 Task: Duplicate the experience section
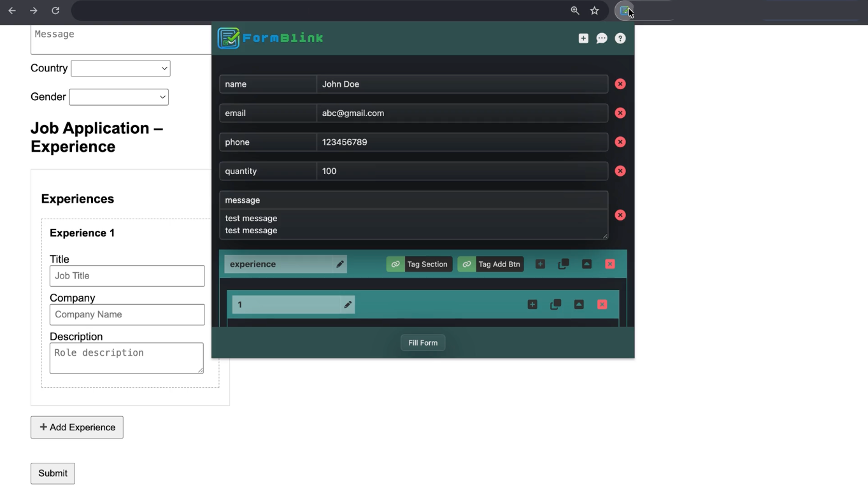click(x=564, y=264)
